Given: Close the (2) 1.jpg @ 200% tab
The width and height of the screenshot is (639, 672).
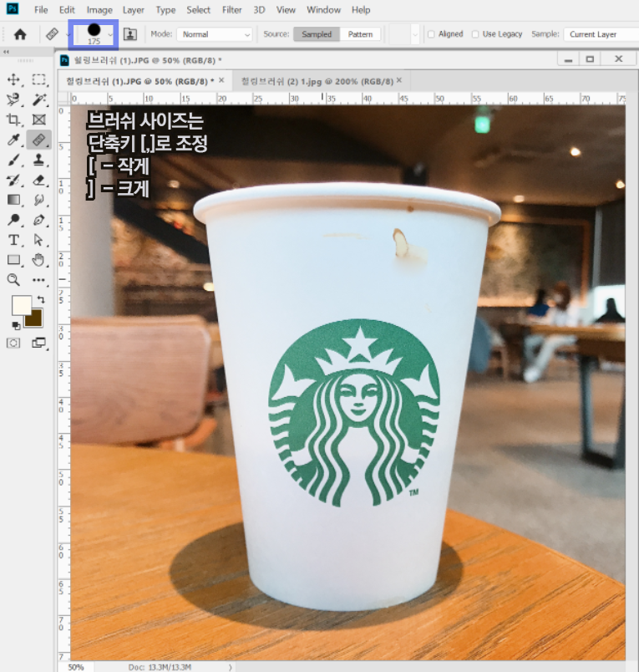Looking at the screenshot, I should pos(399,80).
